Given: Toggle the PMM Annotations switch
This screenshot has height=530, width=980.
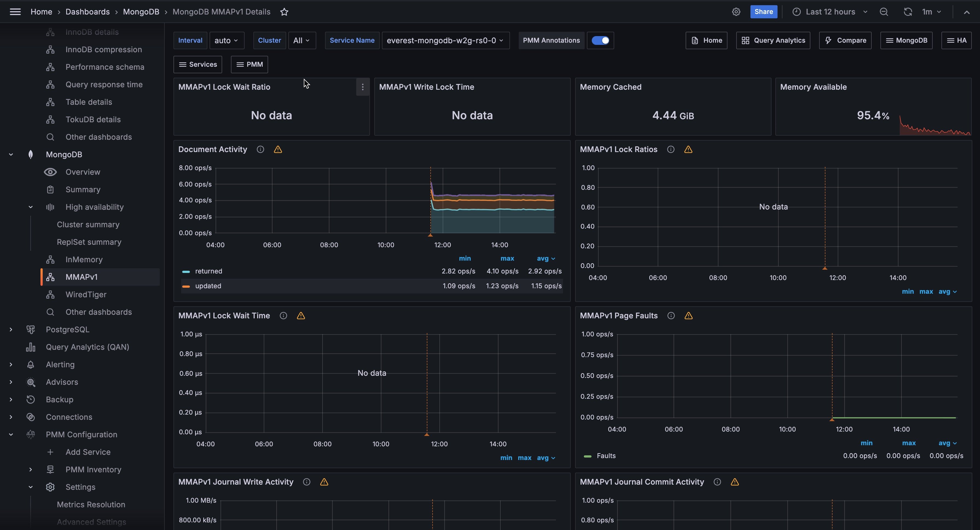Looking at the screenshot, I should pyautogui.click(x=600, y=40).
